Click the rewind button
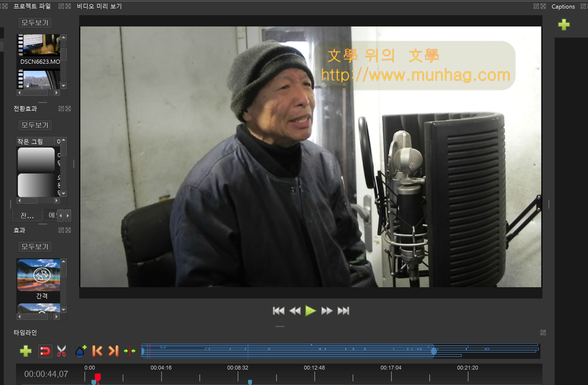Image resolution: width=588 pixels, height=385 pixels. coord(295,311)
